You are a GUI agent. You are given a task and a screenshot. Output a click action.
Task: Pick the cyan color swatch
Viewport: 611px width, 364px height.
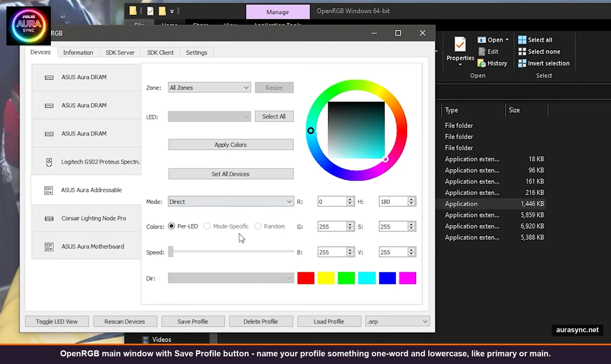coord(367,278)
